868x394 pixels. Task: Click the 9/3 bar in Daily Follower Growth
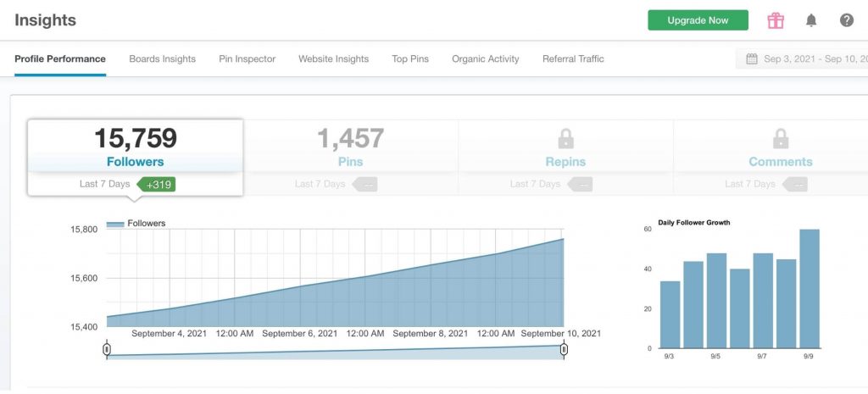(x=670, y=315)
